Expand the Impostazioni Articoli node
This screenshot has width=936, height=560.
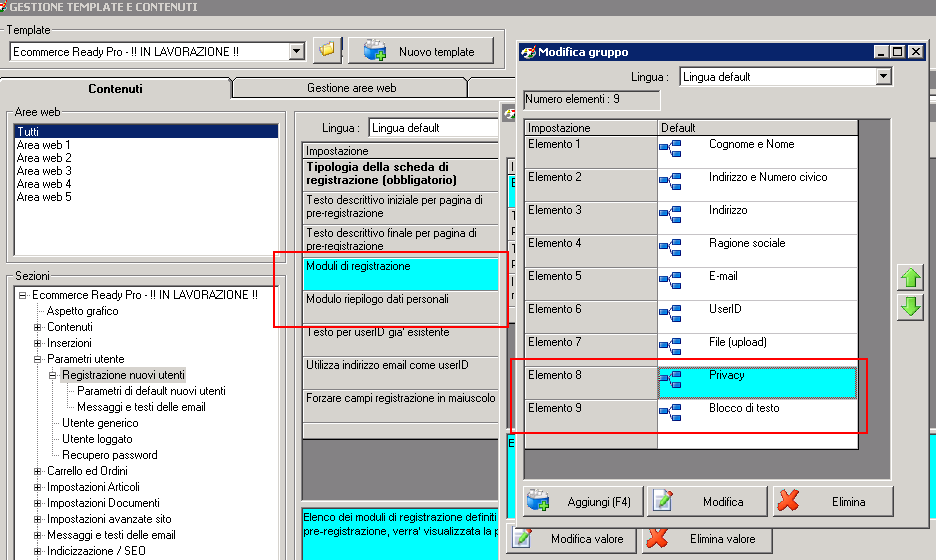(38, 487)
